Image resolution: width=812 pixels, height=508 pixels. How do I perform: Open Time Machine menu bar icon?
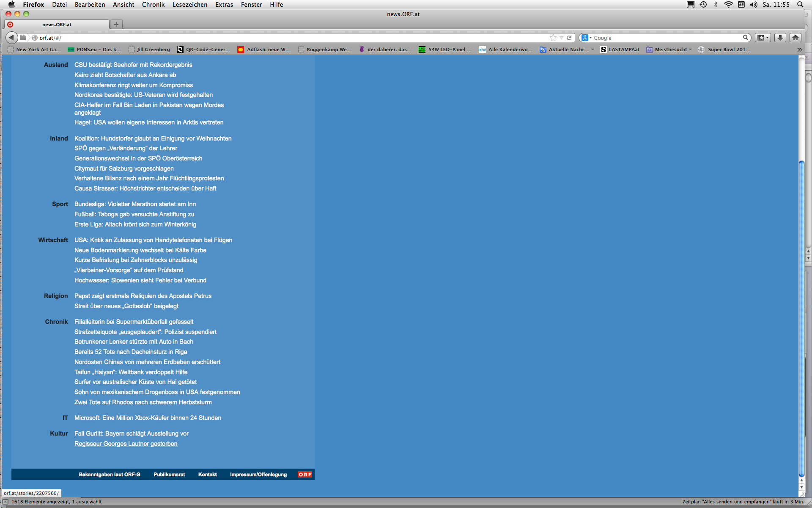[x=703, y=4]
